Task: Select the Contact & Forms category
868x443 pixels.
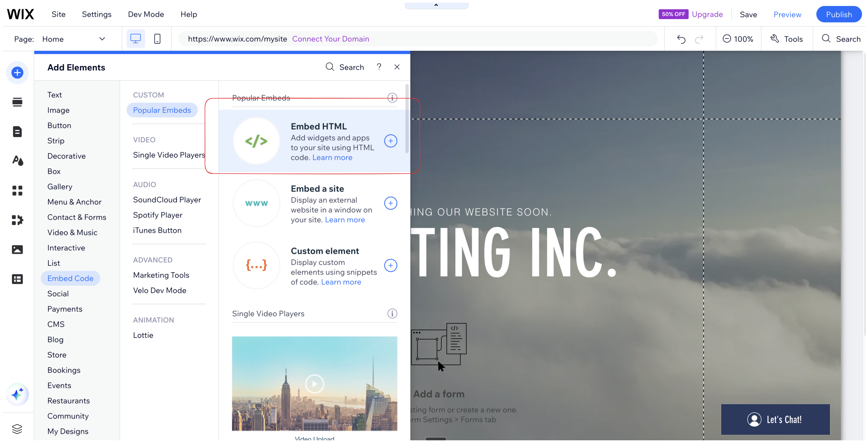Action: coord(76,217)
